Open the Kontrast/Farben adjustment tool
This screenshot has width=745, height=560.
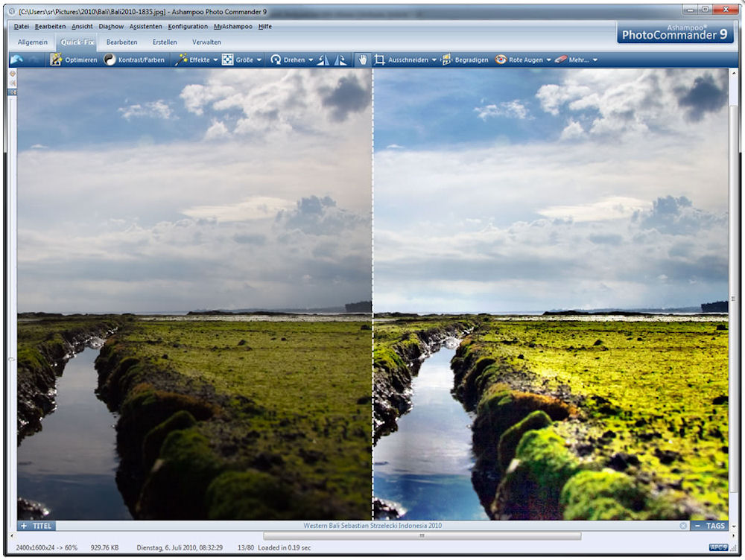(x=110, y=60)
